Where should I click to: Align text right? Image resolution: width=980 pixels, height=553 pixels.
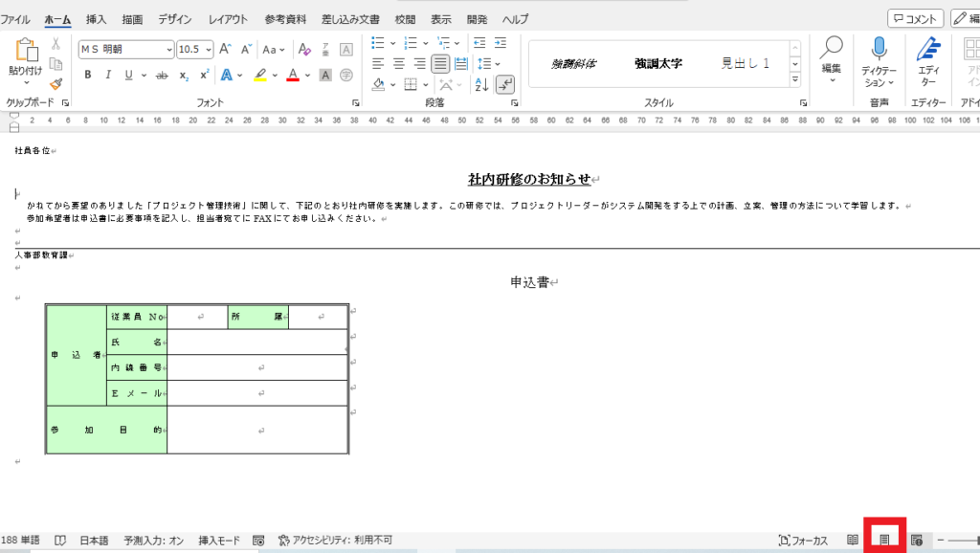coord(419,63)
